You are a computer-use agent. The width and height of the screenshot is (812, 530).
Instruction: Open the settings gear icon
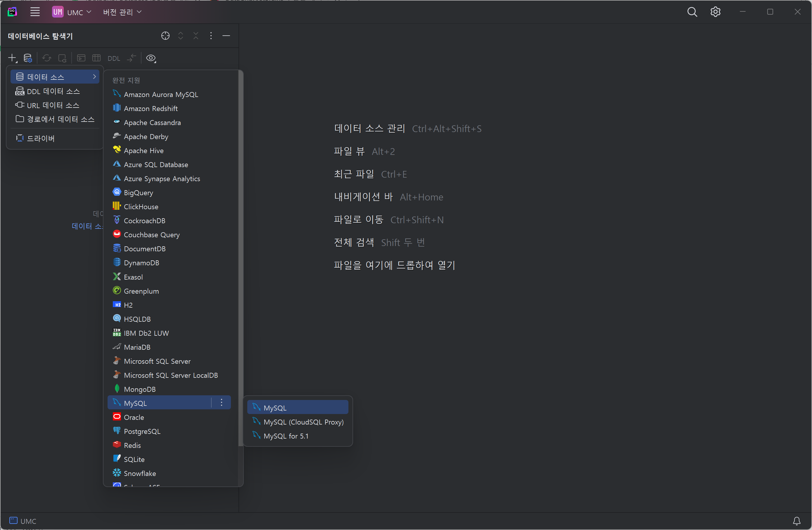click(715, 12)
